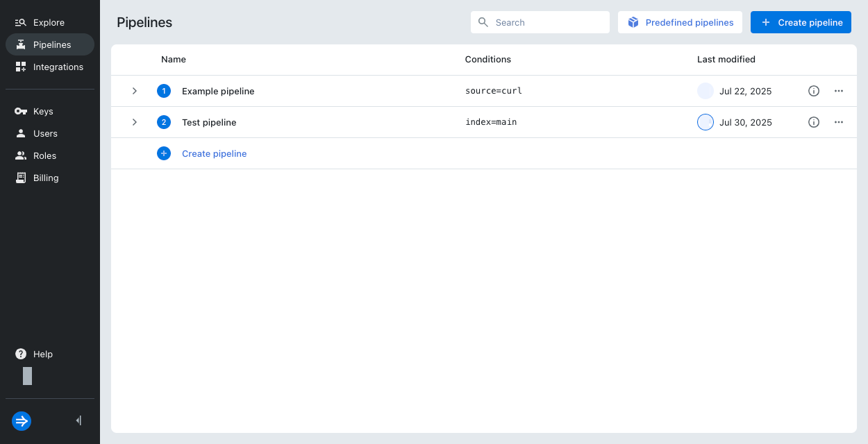Click the Jul 30, 2025 date
The width and height of the screenshot is (868, 444).
tap(746, 122)
